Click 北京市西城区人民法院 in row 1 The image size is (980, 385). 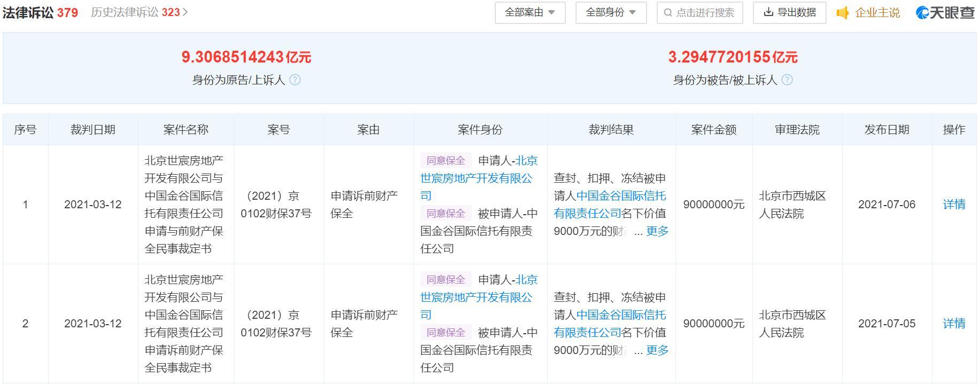[793, 205]
